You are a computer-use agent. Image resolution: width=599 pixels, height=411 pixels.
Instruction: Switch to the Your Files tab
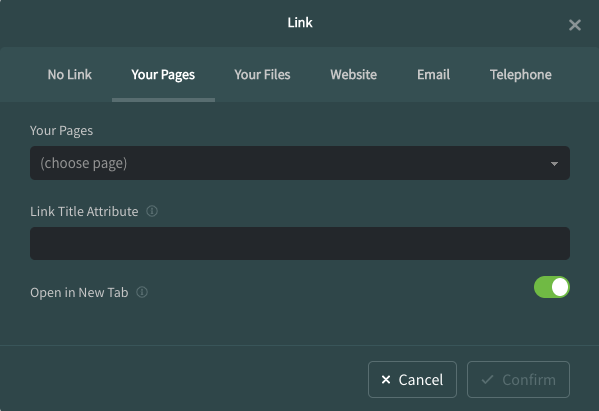(x=262, y=74)
